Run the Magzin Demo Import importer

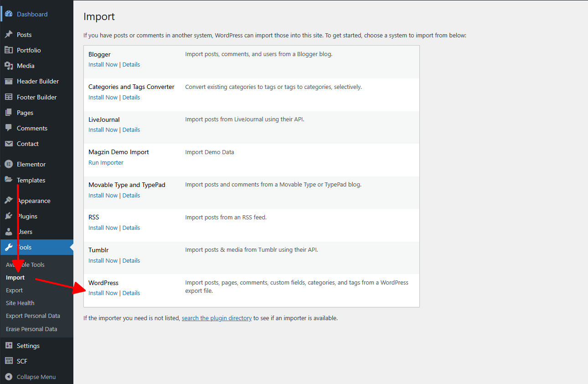pyautogui.click(x=106, y=163)
